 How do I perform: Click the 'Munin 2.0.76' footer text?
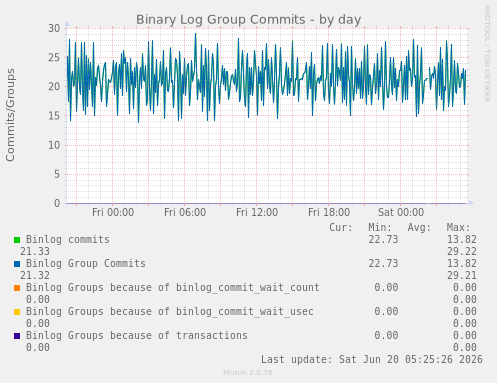pyautogui.click(x=248, y=373)
